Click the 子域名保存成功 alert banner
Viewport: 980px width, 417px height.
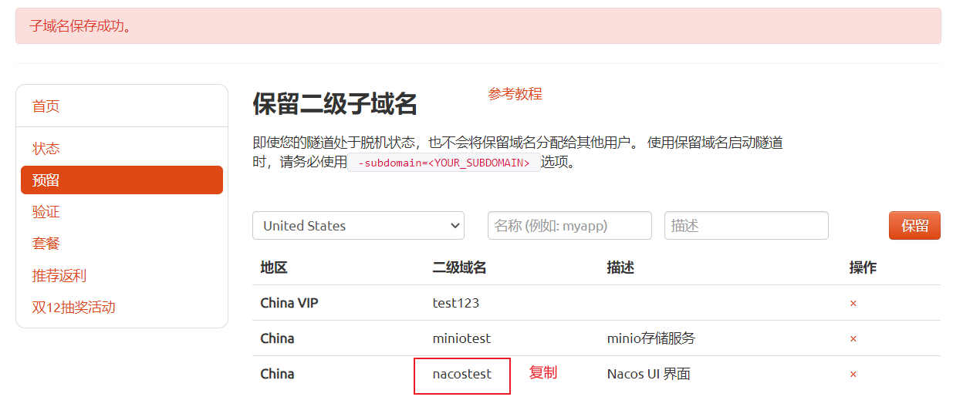(x=478, y=26)
